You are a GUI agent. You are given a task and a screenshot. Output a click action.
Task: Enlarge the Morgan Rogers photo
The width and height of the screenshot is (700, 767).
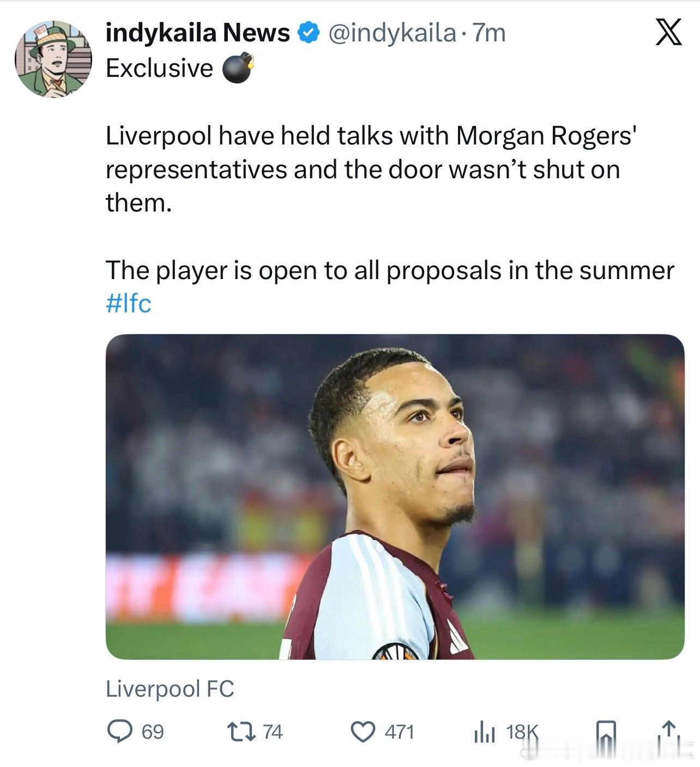[395, 496]
